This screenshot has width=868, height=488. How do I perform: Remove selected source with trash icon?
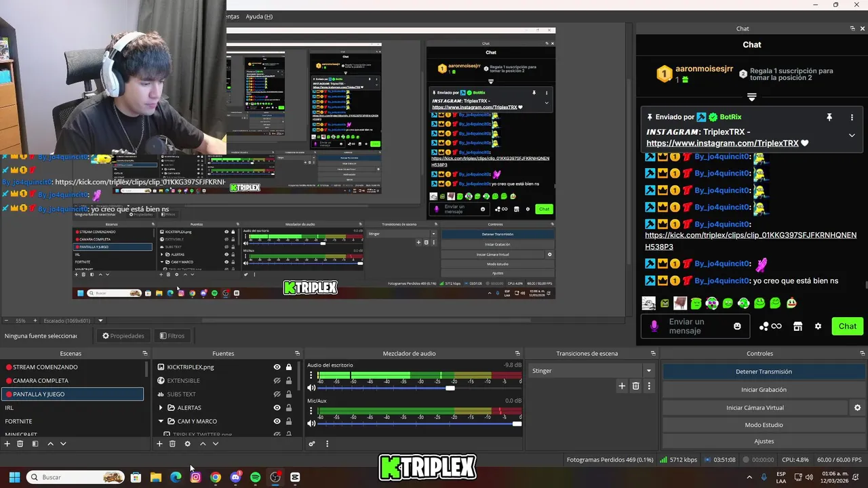click(x=172, y=444)
